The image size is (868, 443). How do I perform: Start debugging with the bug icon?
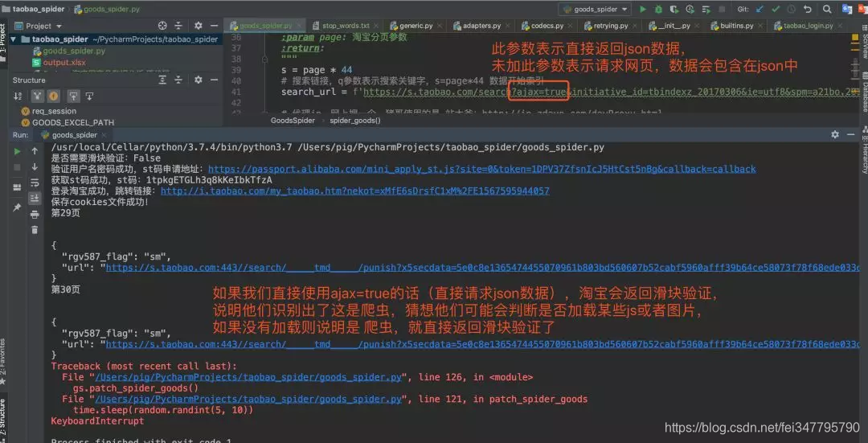658,10
